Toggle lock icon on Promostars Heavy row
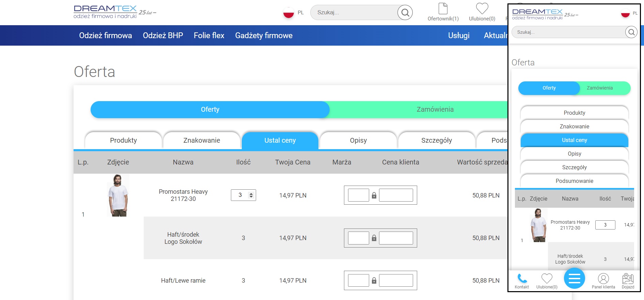This screenshot has width=644, height=300. pyautogui.click(x=374, y=195)
